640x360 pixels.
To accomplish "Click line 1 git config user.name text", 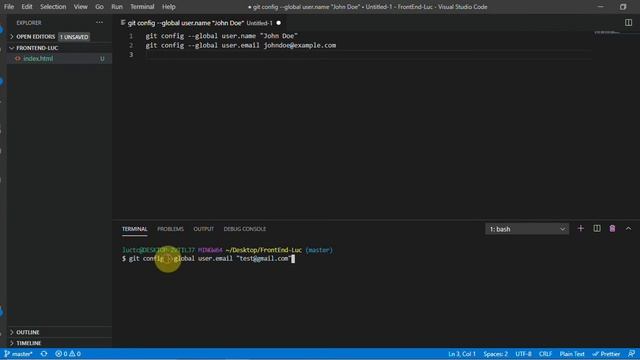I will [x=222, y=36].
